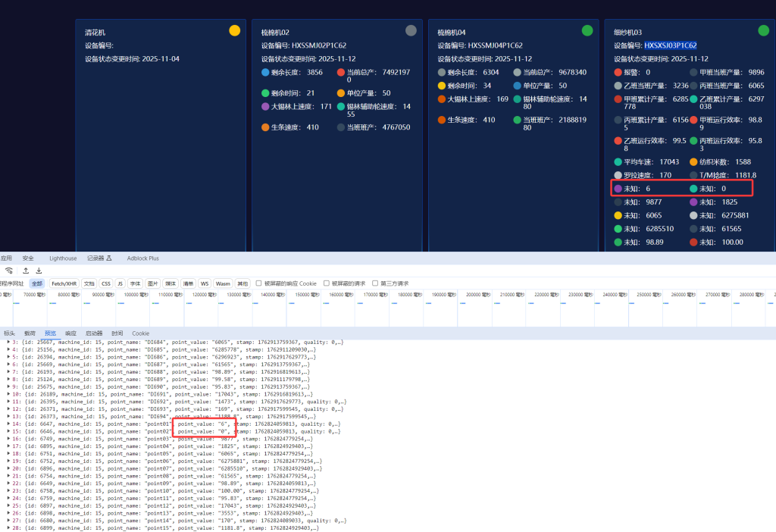Screen dimensions: 776x532
Task: Filter requests by Fetch/XHR
Action: [x=63, y=283]
